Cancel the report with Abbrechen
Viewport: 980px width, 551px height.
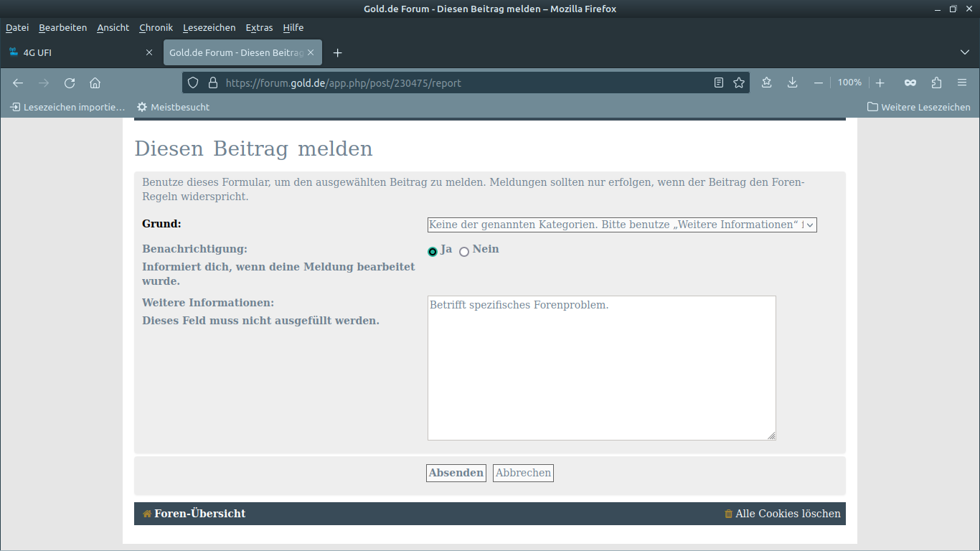click(523, 473)
